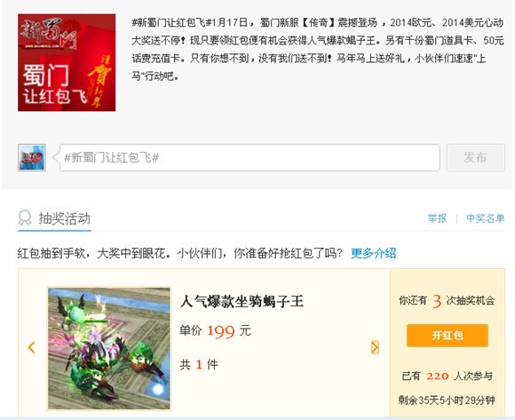Open the 举报 report link
Image resolution: width=515 pixels, height=420 pixels.
click(437, 218)
